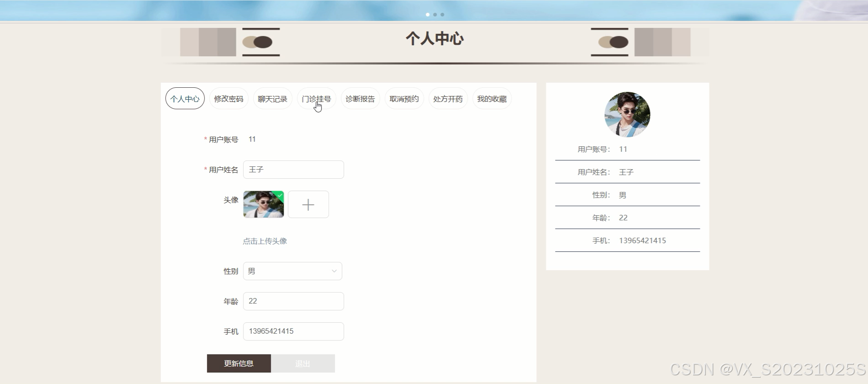Click the green checkmark badge on avatar
The width and height of the screenshot is (868, 384).
click(x=280, y=195)
